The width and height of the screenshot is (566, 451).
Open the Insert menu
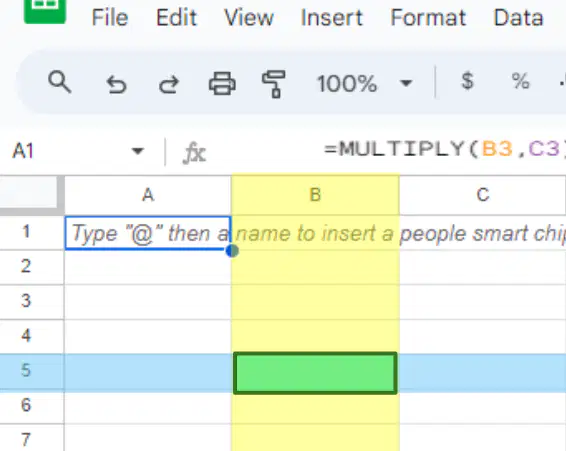(332, 18)
